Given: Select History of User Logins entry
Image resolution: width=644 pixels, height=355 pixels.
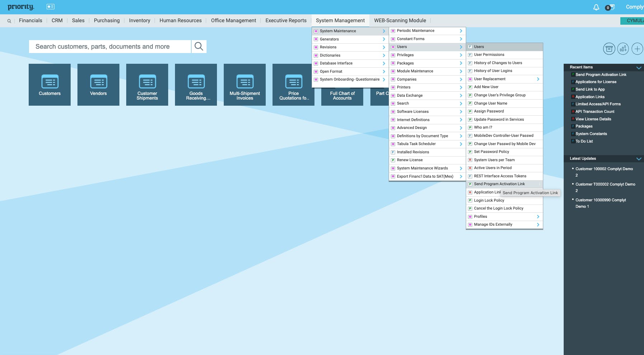Looking at the screenshot, I should pos(505,71).
